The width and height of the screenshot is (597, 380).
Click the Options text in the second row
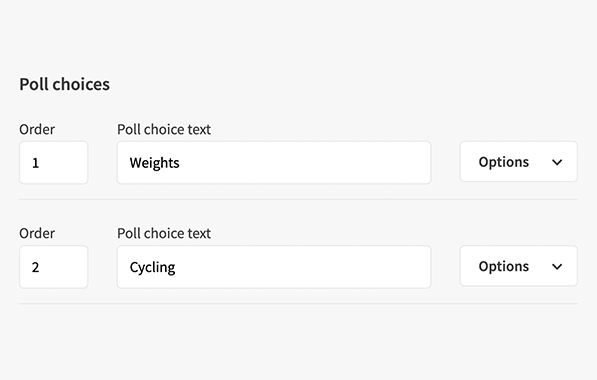pyautogui.click(x=504, y=267)
